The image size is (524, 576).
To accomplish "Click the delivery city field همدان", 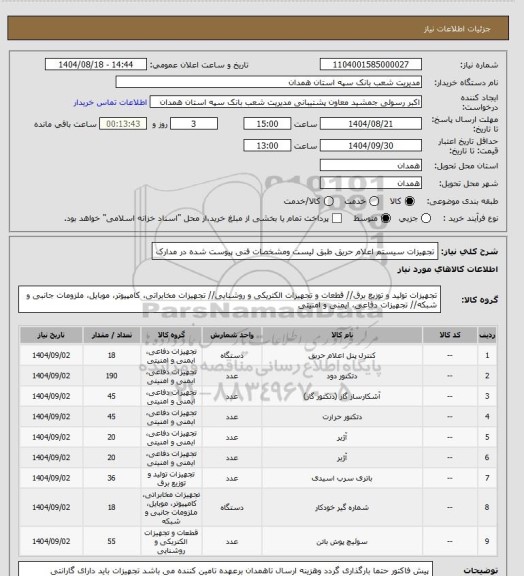I will pyautogui.click(x=370, y=183).
